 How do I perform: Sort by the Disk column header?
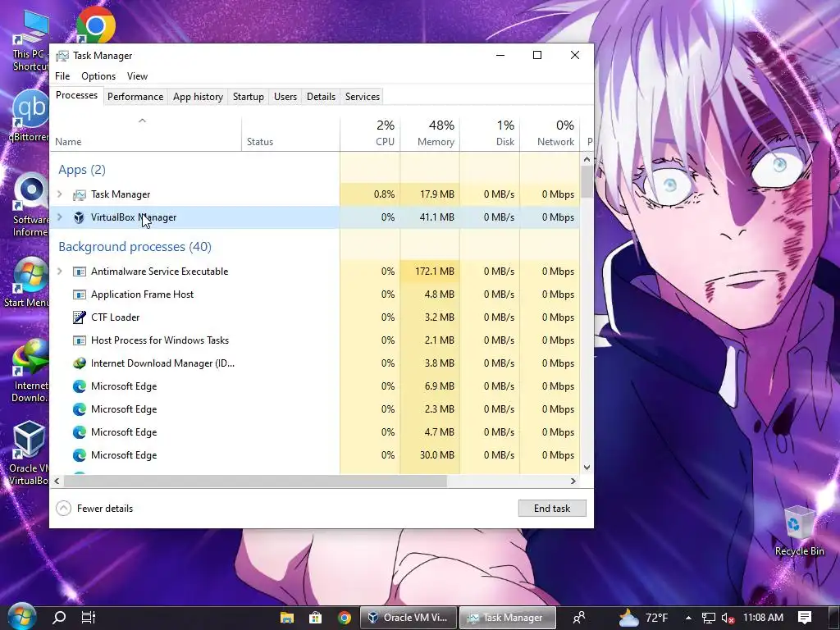[x=490, y=133]
